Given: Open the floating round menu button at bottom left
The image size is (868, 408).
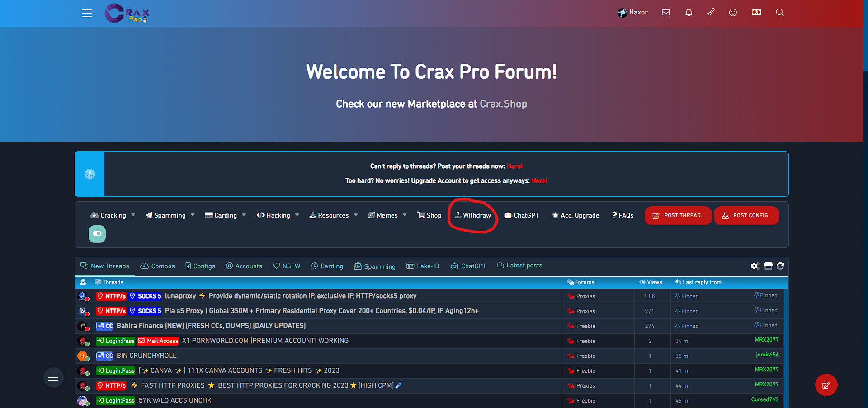Looking at the screenshot, I should point(53,378).
